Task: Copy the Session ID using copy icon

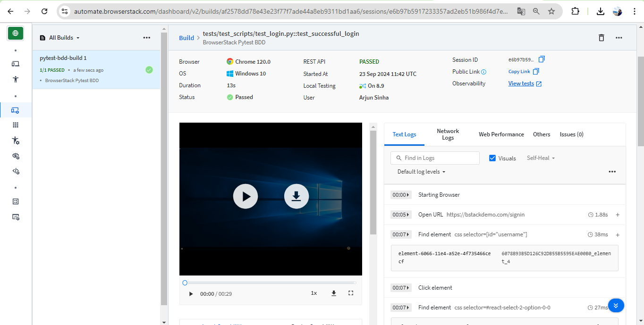Action: point(542,59)
